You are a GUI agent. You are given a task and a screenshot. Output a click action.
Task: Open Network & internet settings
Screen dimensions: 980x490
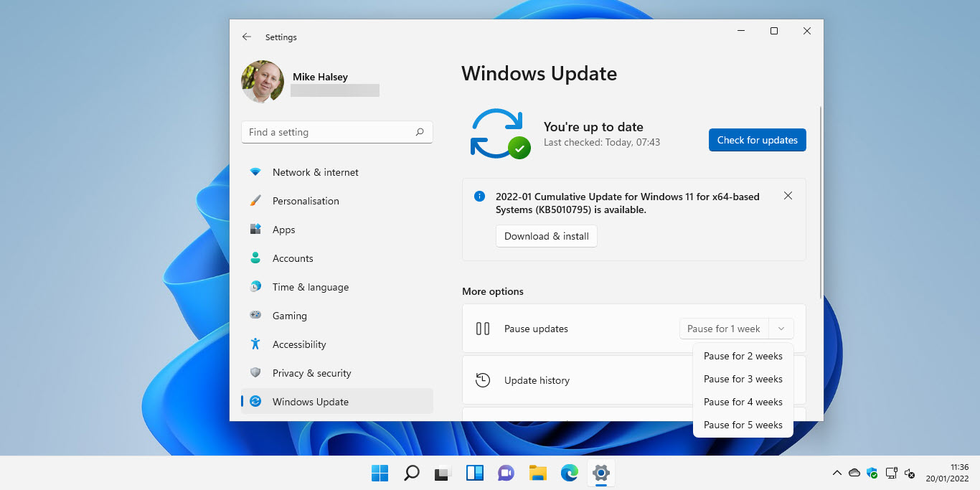tap(316, 172)
